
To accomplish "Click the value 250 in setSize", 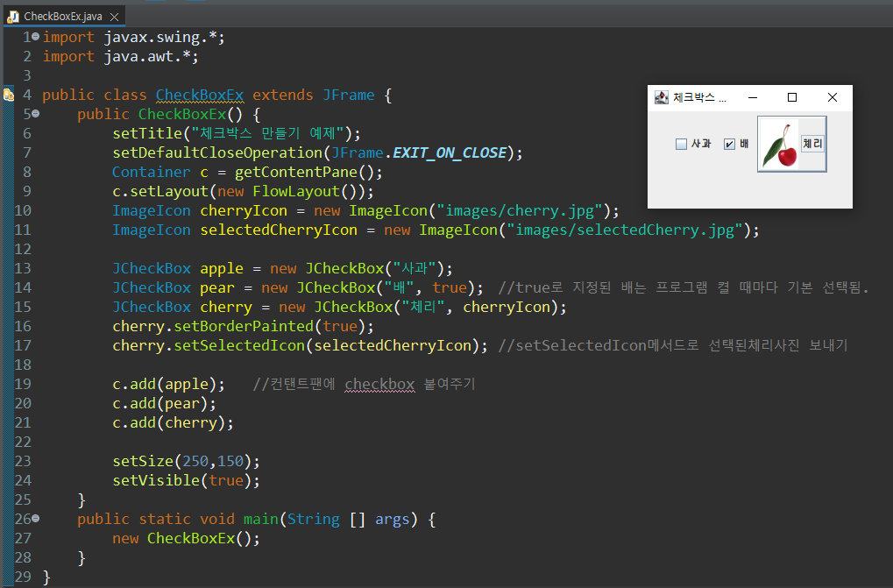I will (195, 461).
